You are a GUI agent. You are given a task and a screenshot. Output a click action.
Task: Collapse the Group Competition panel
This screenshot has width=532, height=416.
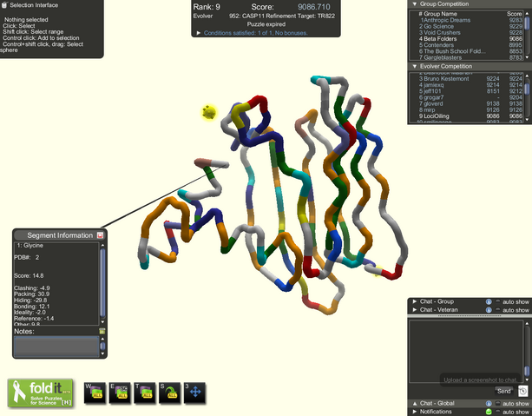(x=414, y=4)
